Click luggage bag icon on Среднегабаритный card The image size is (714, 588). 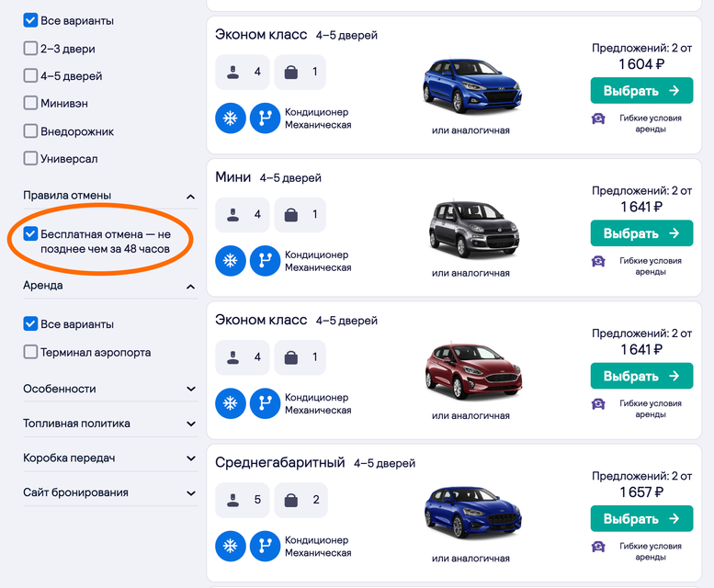pos(290,500)
